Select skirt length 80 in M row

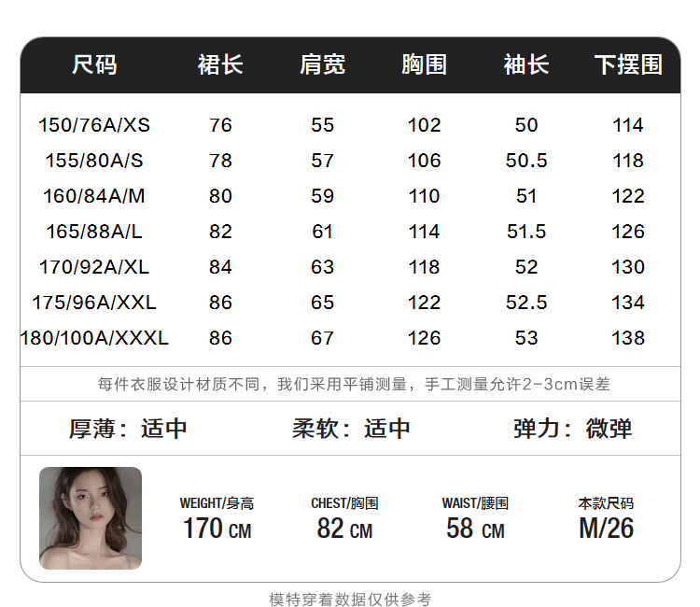(x=220, y=196)
